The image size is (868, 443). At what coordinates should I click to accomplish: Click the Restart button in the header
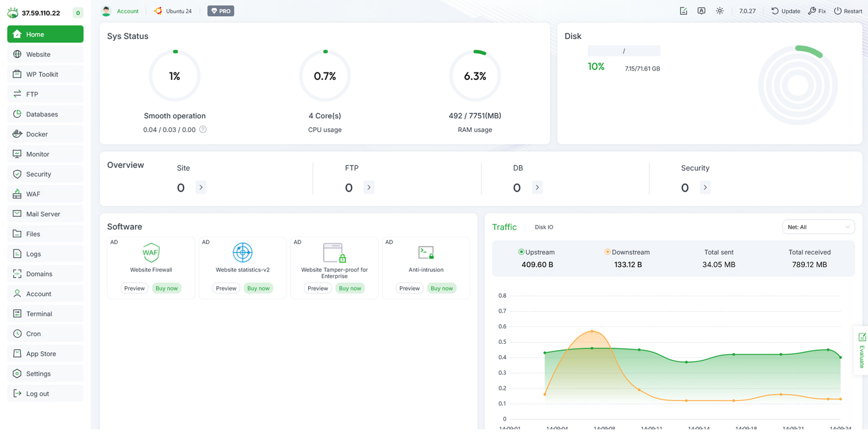point(848,11)
